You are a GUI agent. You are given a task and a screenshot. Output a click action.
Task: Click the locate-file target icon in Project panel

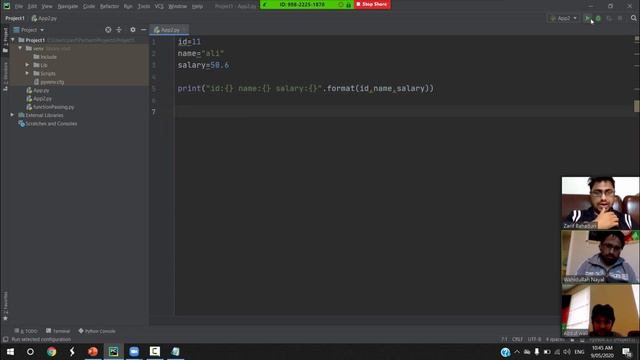click(x=108, y=30)
